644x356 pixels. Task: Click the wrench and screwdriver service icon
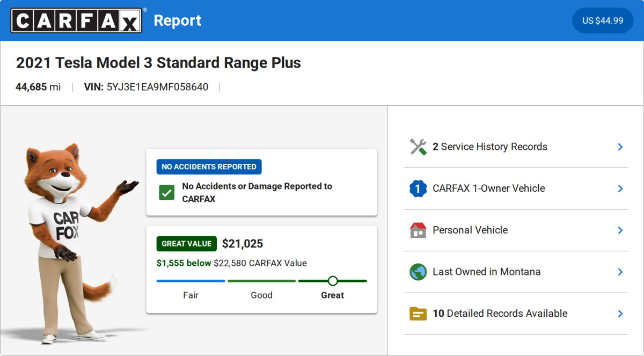point(418,147)
